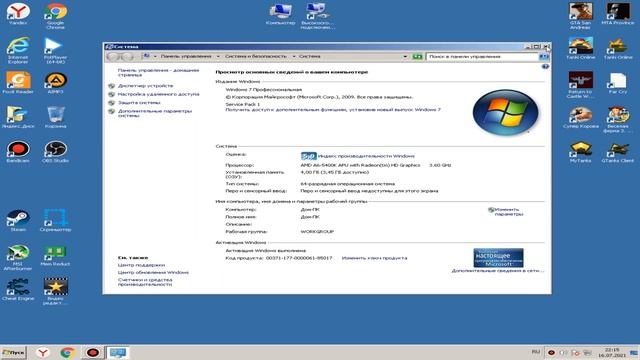The height and width of the screenshot is (360, 640).
Task: Select the MSI Afterburner desktop icon
Action: [x=18, y=258]
